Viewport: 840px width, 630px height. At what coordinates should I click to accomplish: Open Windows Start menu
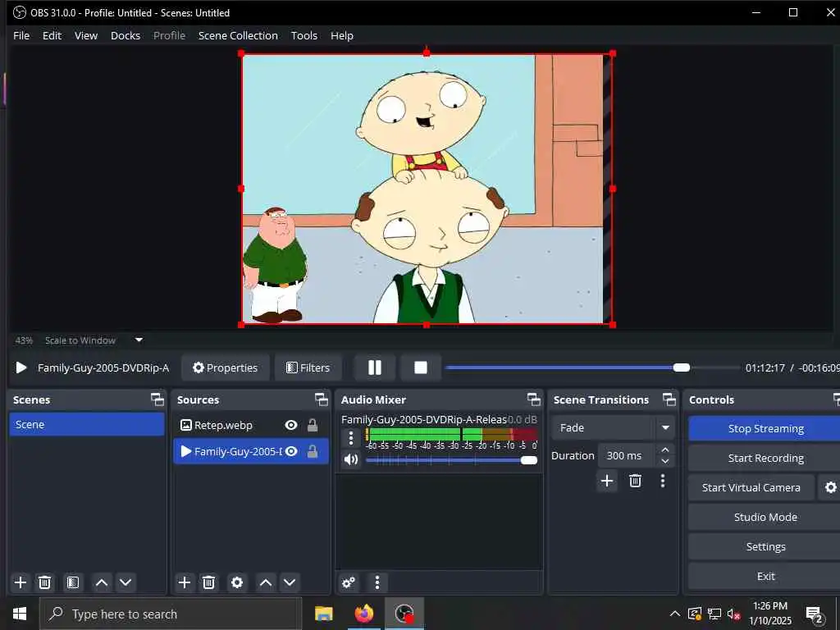click(20, 614)
